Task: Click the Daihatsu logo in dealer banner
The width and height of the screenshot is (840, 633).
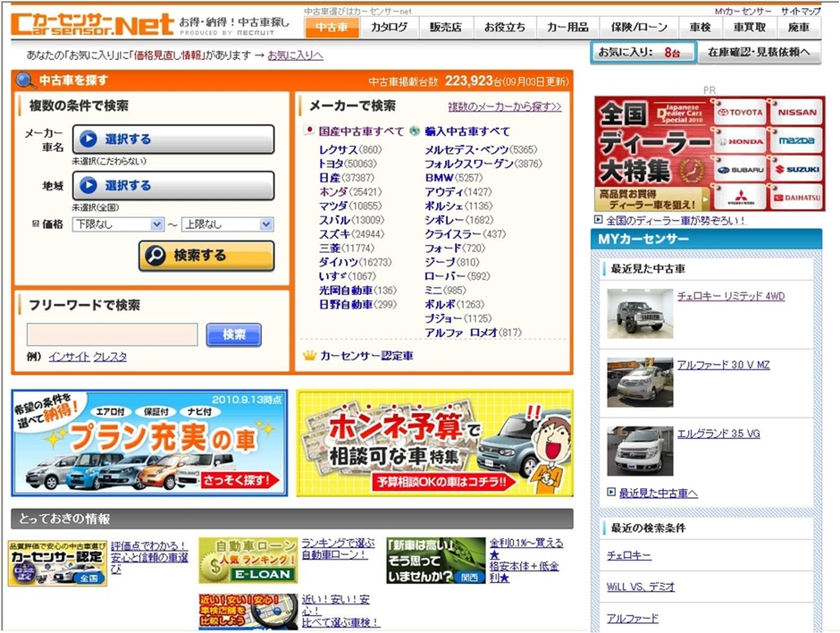Action: [x=797, y=198]
